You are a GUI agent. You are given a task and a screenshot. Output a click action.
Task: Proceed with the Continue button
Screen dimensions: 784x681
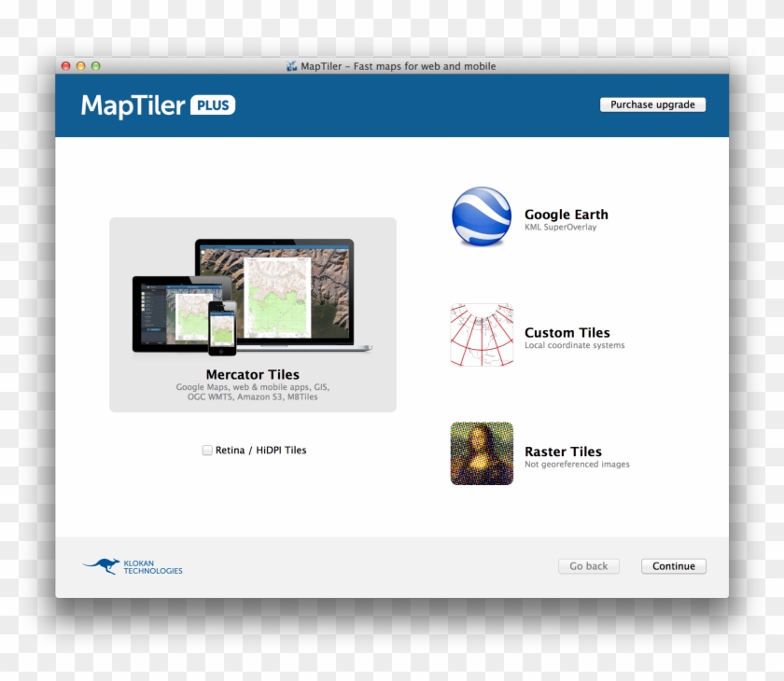click(x=673, y=566)
